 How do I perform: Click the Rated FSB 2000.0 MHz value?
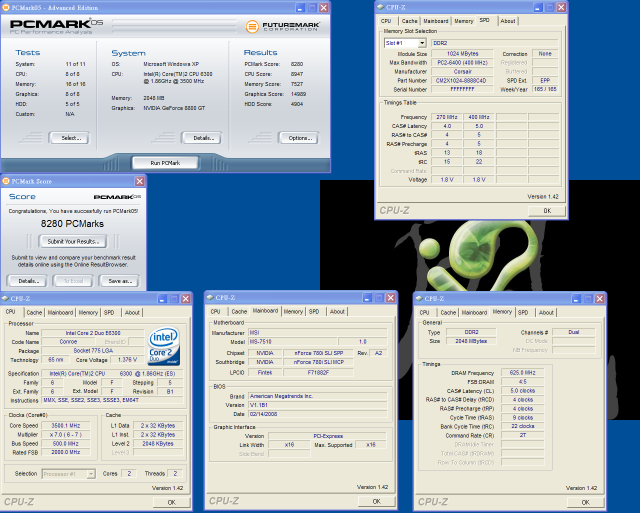coord(66,452)
